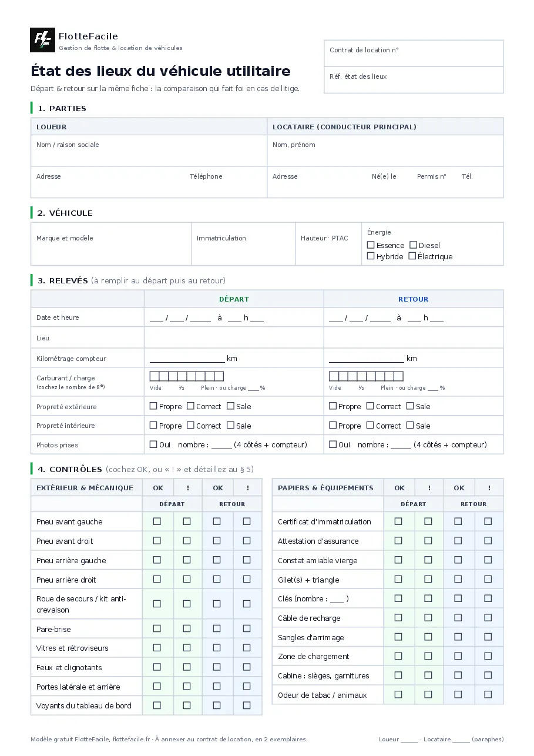Flag Pare-brise with "!" at Retour
Viewport: 534px width, 756px height.
pos(247,629)
